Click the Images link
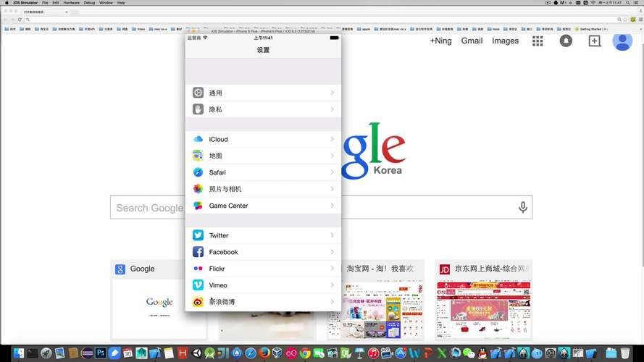 (x=505, y=41)
